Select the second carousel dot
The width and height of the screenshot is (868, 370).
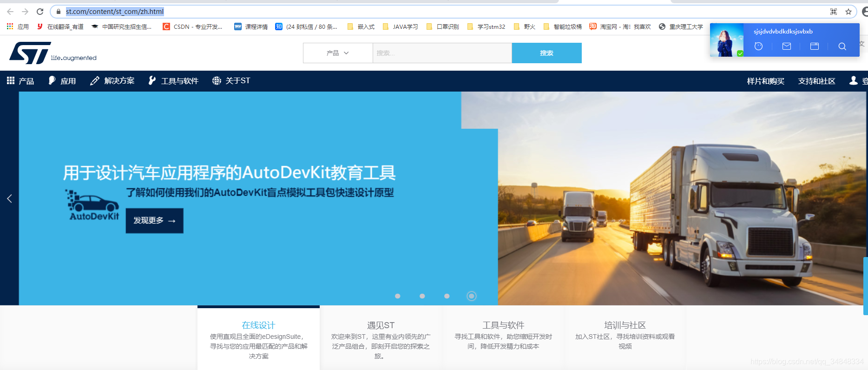tap(422, 296)
